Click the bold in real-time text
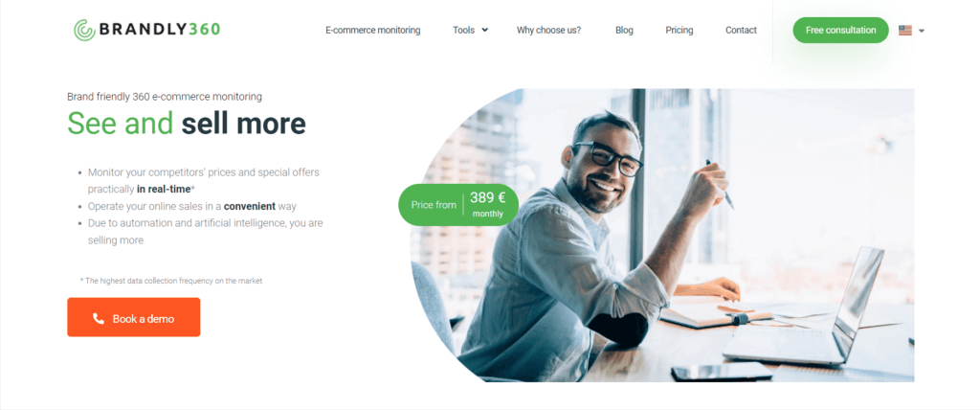The height and width of the screenshot is (410, 980). click(163, 189)
